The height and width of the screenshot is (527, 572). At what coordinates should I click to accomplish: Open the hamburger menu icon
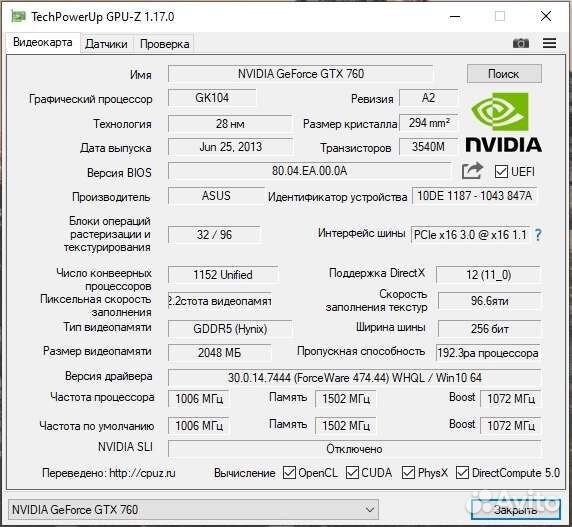tap(549, 43)
